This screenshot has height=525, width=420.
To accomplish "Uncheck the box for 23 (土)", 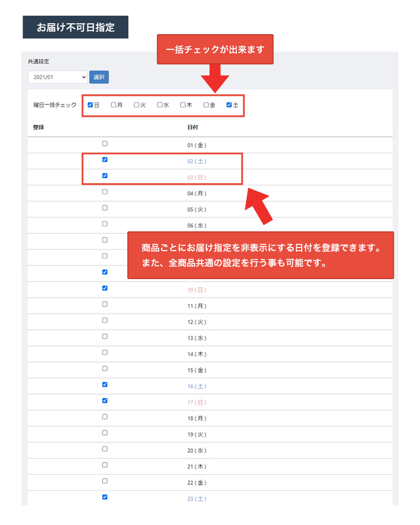I will pyautogui.click(x=105, y=497).
